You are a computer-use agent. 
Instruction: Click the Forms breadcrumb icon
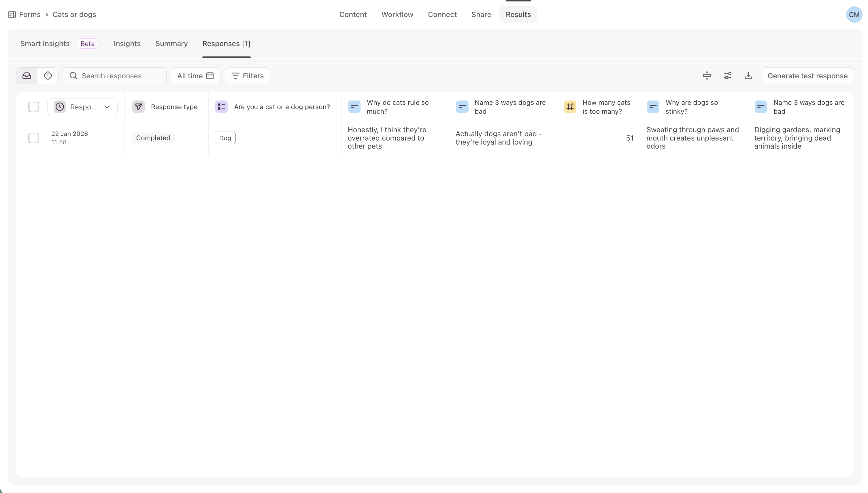pyautogui.click(x=12, y=15)
